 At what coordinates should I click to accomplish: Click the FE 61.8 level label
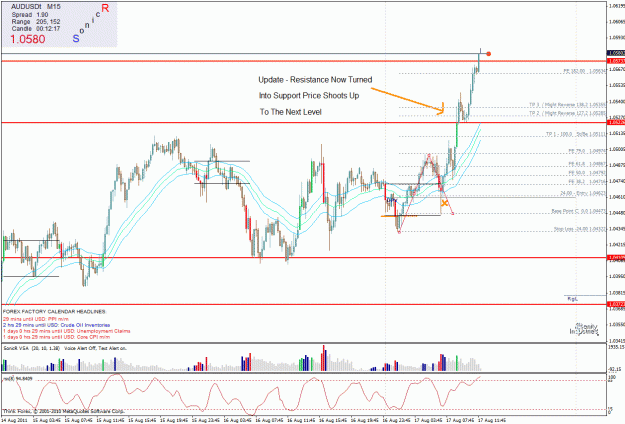point(587,164)
